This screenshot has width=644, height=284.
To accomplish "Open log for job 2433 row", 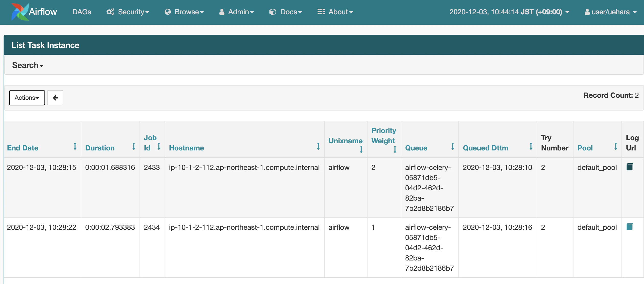I will pyautogui.click(x=630, y=167).
